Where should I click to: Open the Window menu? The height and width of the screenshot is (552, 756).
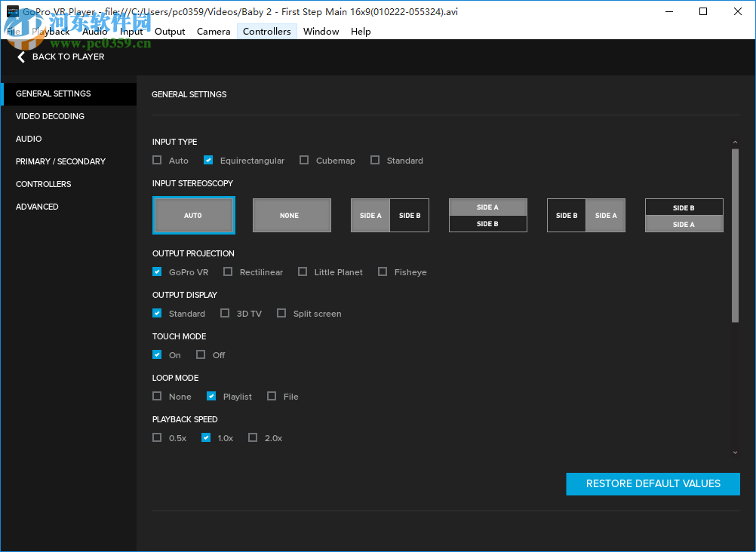click(321, 31)
